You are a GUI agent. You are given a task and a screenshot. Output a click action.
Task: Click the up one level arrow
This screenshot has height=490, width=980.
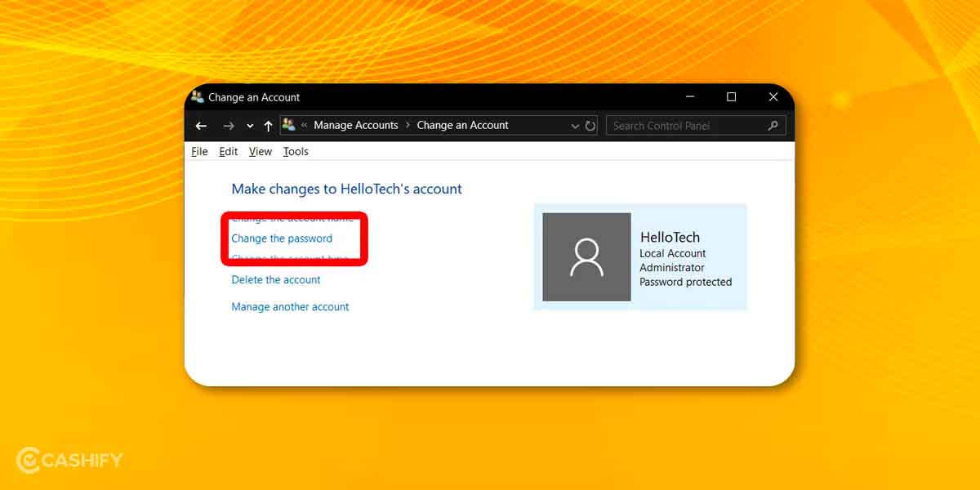[268, 126]
